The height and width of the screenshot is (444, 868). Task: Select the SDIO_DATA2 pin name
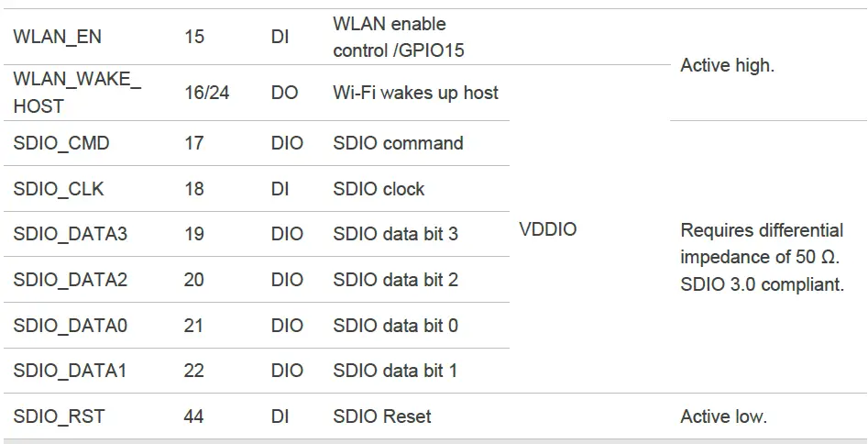pos(71,280)
